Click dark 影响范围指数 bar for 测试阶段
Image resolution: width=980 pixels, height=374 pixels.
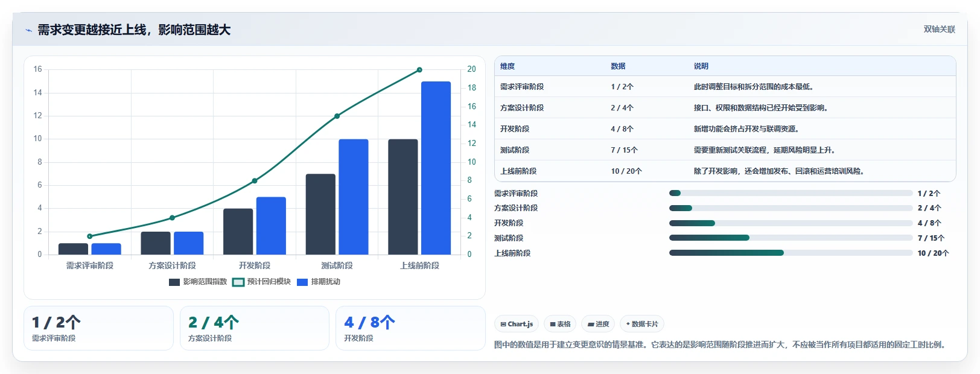click(320, 214)
